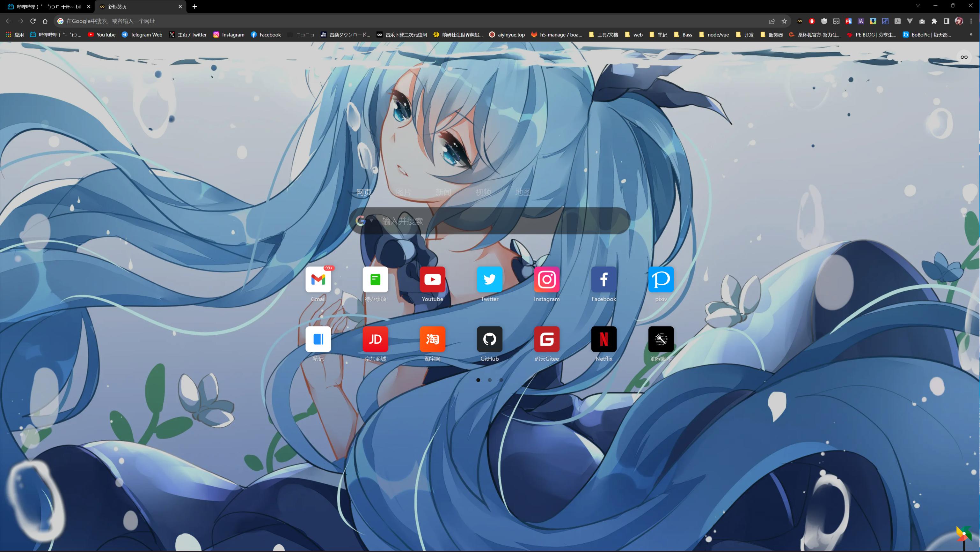Expand the hidden bookmarks overflow chevron
The height and width of the screenshot is (552, 980).
pos(970,35)
